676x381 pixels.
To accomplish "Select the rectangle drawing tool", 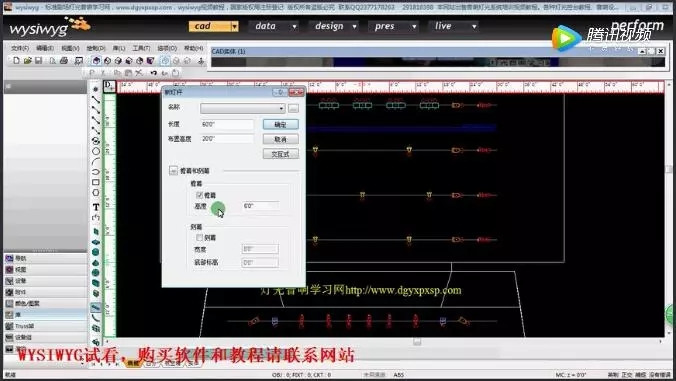I will (x=96, y=182).
